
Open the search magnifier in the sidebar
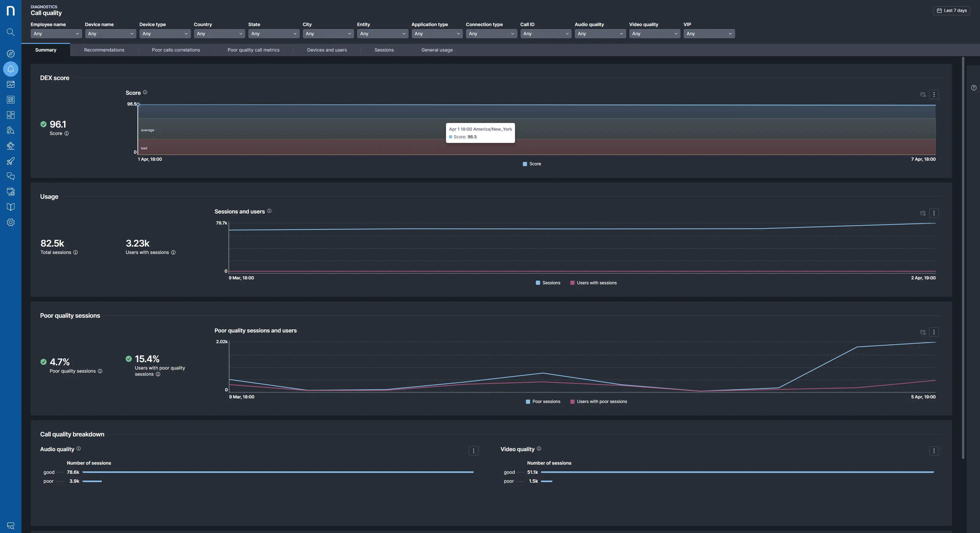click(x=11, y=33)
